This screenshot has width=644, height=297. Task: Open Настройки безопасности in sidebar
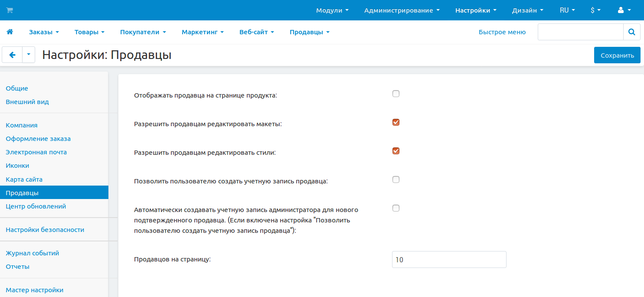click(x=45, y=230)
